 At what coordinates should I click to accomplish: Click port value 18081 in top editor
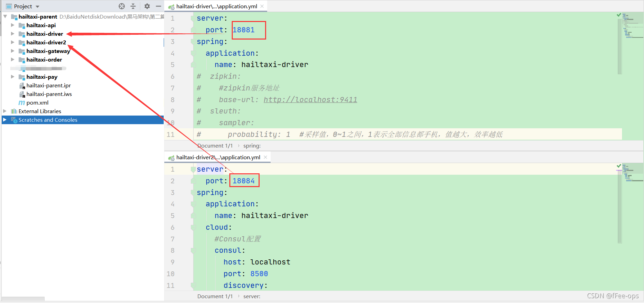[x=243, y=30]
